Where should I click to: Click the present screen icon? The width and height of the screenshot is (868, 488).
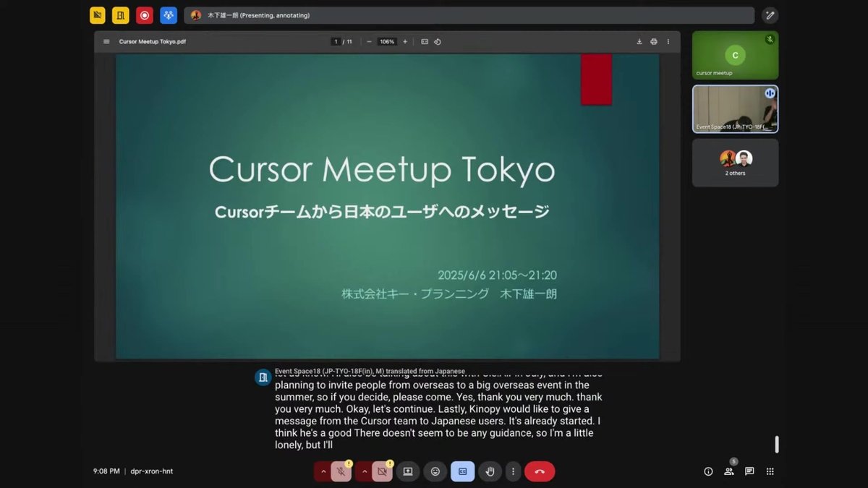(407, 471)
